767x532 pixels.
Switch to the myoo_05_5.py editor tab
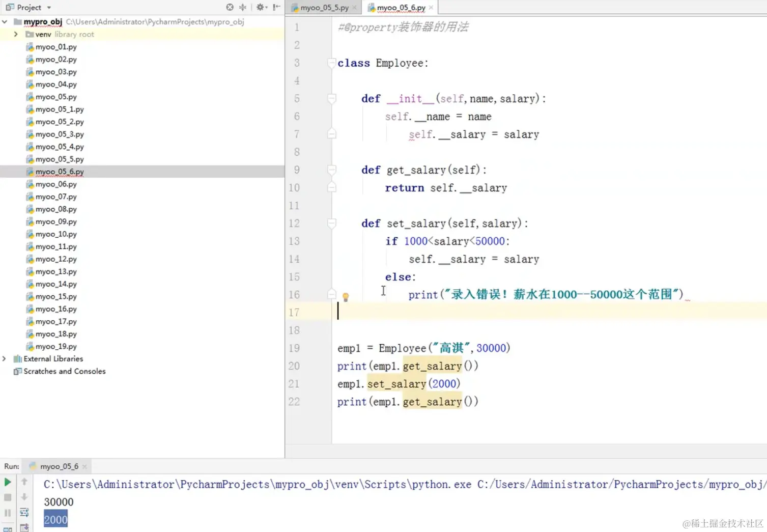point(324,8)
